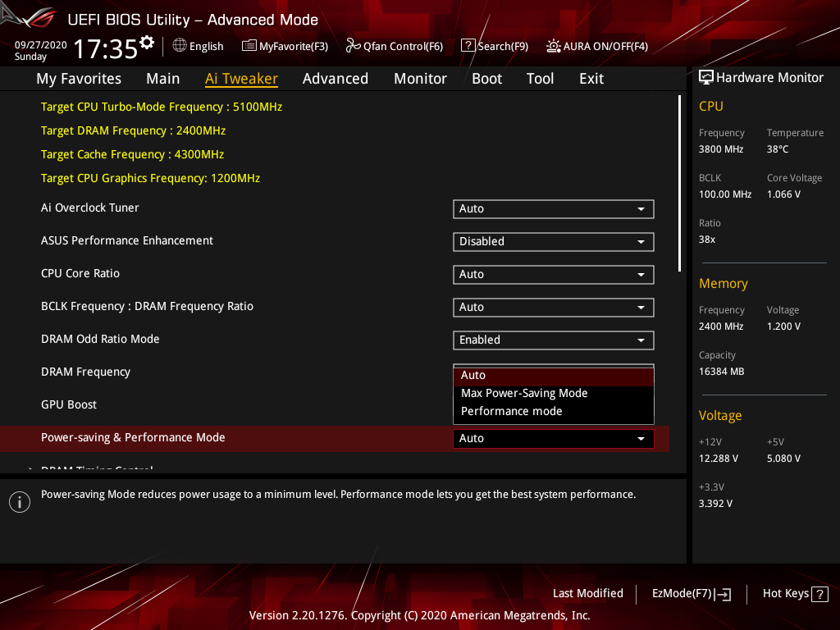Click Hot Keys label
This screenshot has height=630, width=840.
pos(785,593)
